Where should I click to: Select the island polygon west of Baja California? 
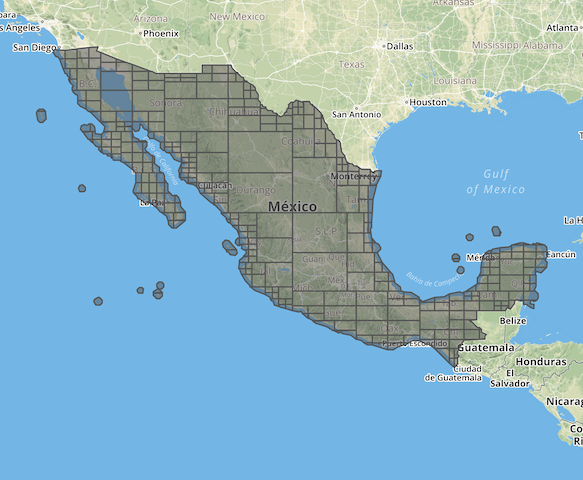pos(41,116)
